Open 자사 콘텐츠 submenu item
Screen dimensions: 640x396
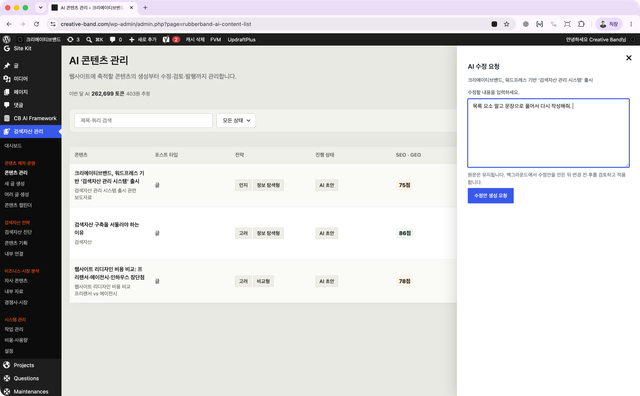[x=16, y=281]
